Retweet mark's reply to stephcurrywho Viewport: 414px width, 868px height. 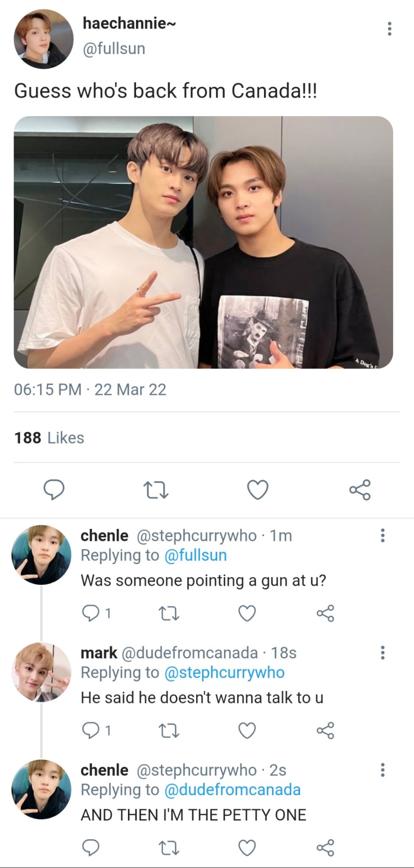pyautogui.click(x=169, y=730)
